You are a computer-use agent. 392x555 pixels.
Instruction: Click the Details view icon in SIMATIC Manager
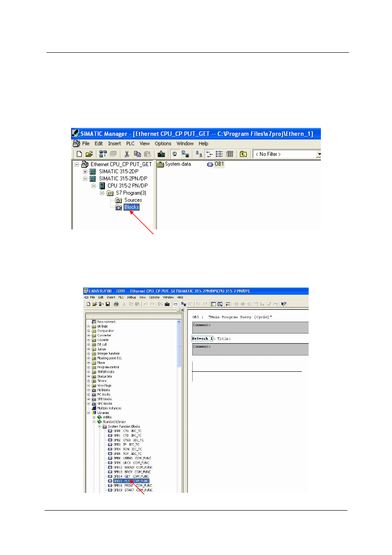click(230, 154)
